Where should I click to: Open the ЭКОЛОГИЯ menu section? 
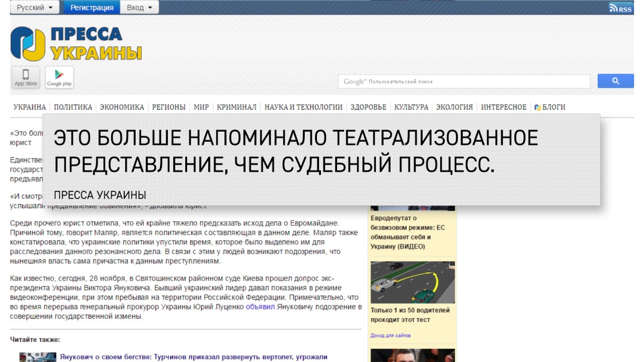tap(454, 107)
